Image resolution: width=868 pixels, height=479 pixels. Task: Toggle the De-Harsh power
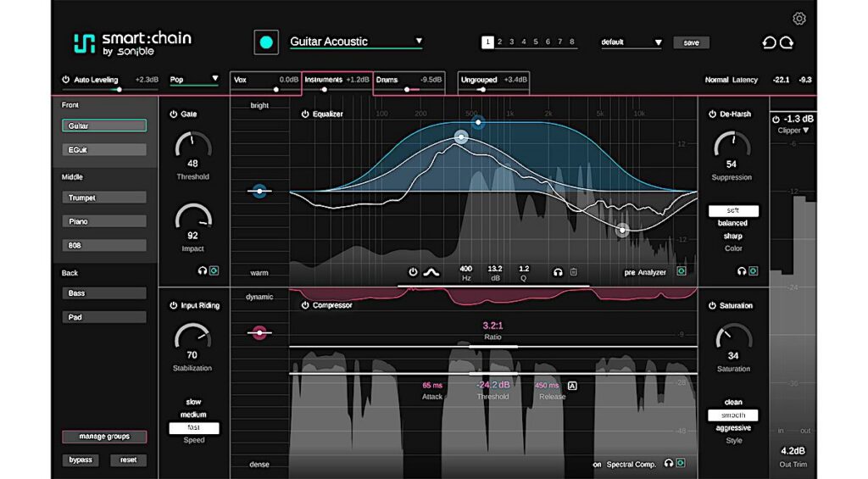[x=712, y=114]
